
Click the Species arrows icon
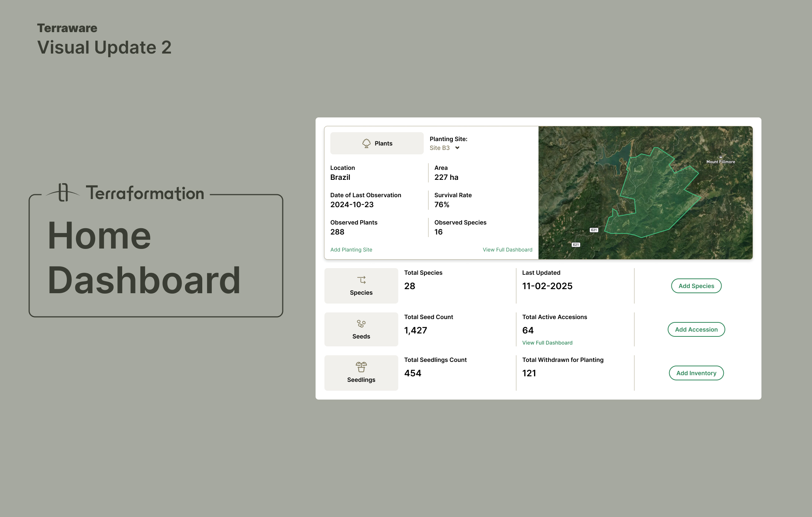click(361, 280)
